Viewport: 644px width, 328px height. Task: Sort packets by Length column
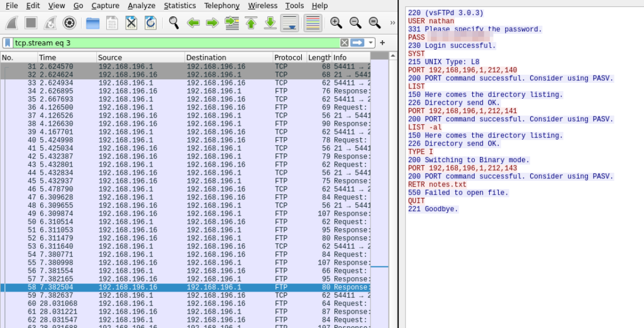[319, 57]
